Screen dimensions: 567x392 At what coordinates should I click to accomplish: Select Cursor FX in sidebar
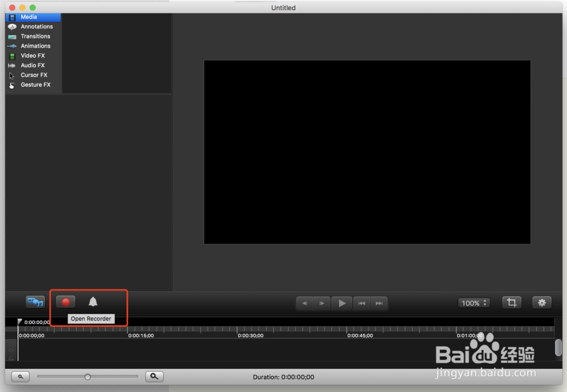pos(33,75)
